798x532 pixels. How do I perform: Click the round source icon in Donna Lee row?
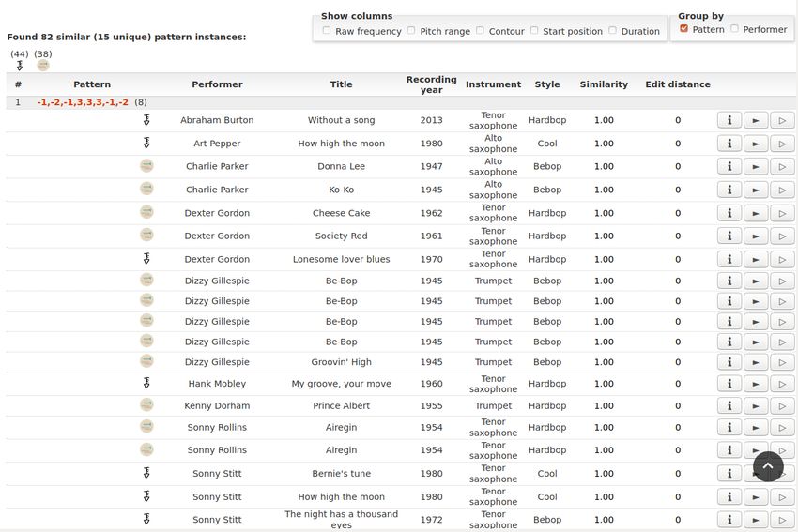146,165
